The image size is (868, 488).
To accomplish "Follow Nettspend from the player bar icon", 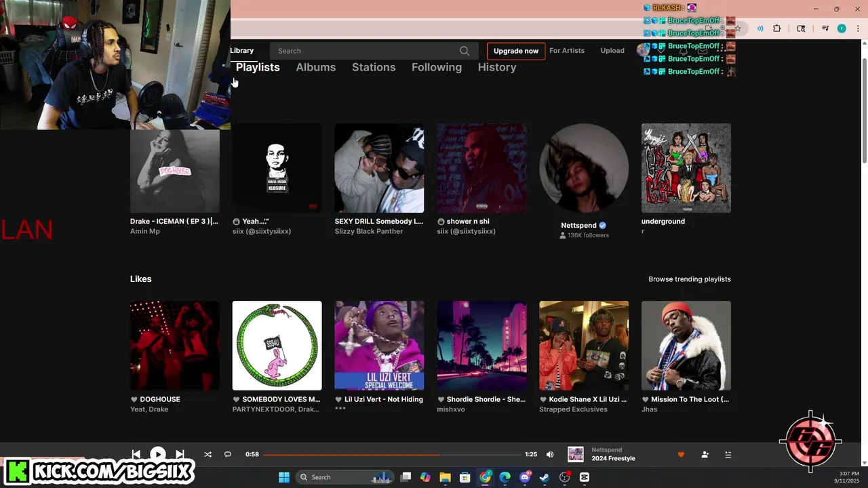I will [705, 455].
